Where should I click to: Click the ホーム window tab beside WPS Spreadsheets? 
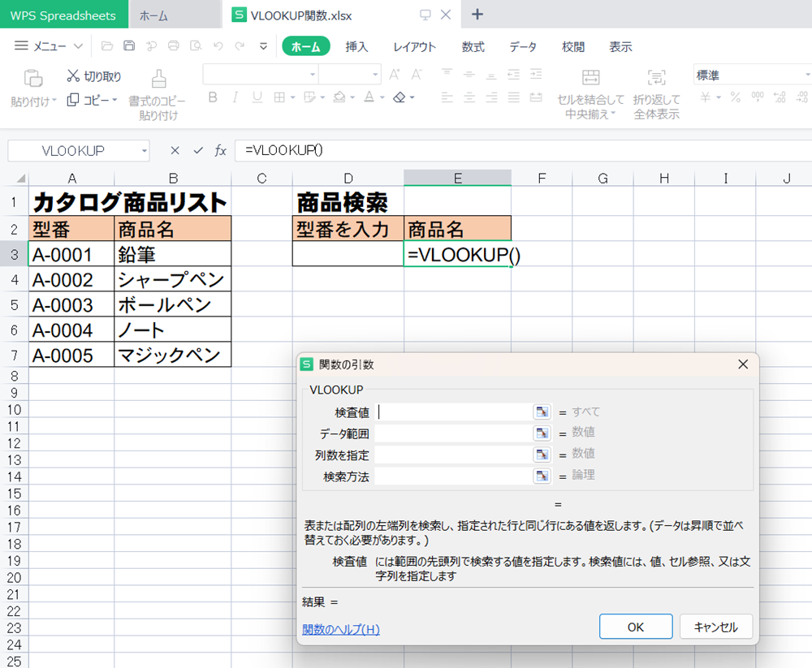pos(175,15)
